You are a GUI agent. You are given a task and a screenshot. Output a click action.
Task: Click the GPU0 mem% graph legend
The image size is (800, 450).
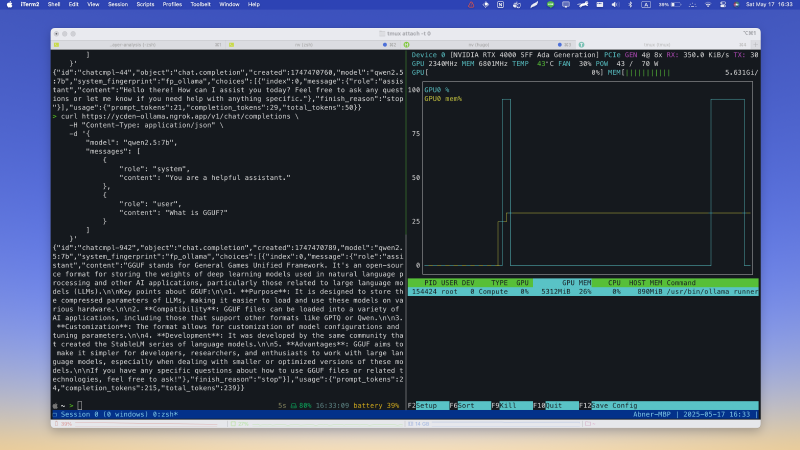443,98
